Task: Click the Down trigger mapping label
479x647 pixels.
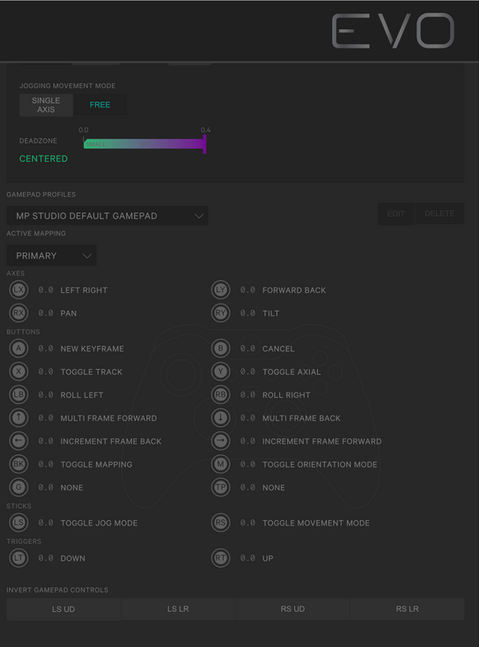Action: tap(73, 558)
